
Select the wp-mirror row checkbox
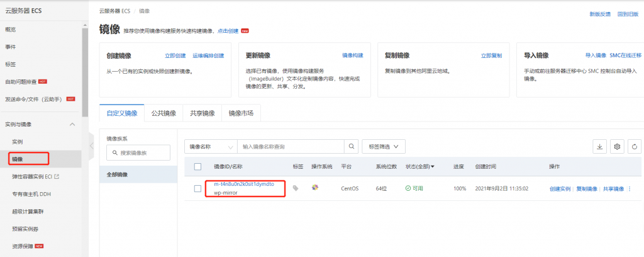197,188
